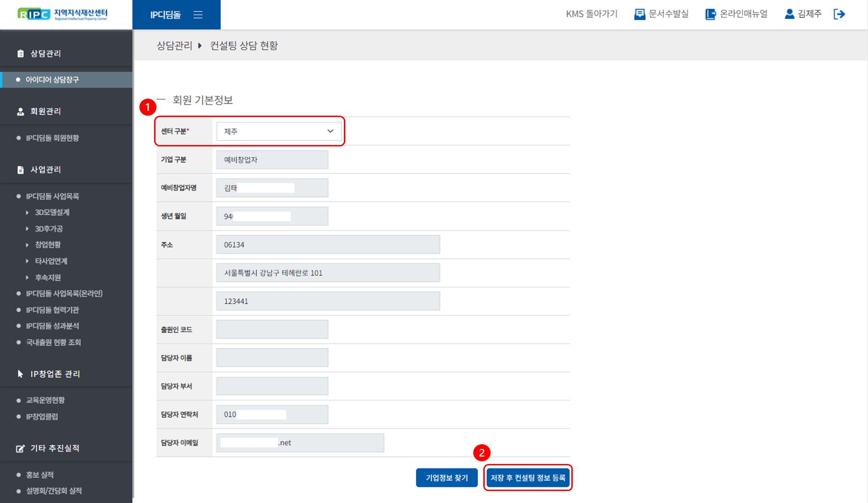
Task: Click KMS 돌아가기 link
Action: tap(592, 14)
